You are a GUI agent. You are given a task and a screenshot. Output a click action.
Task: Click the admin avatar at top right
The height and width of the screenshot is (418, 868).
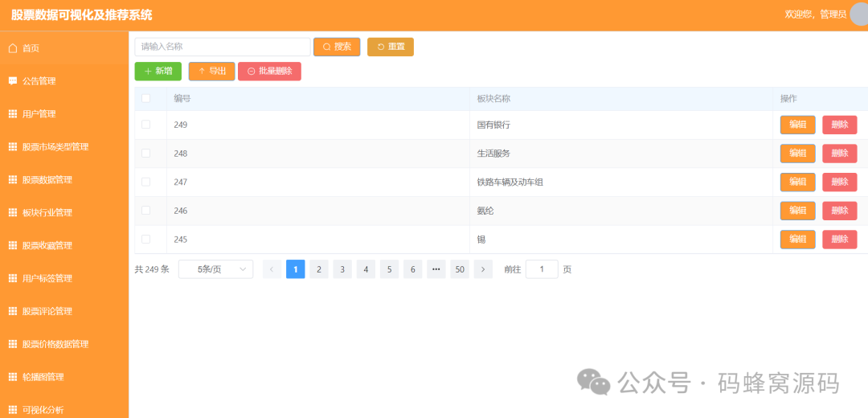tap(858, 14)
